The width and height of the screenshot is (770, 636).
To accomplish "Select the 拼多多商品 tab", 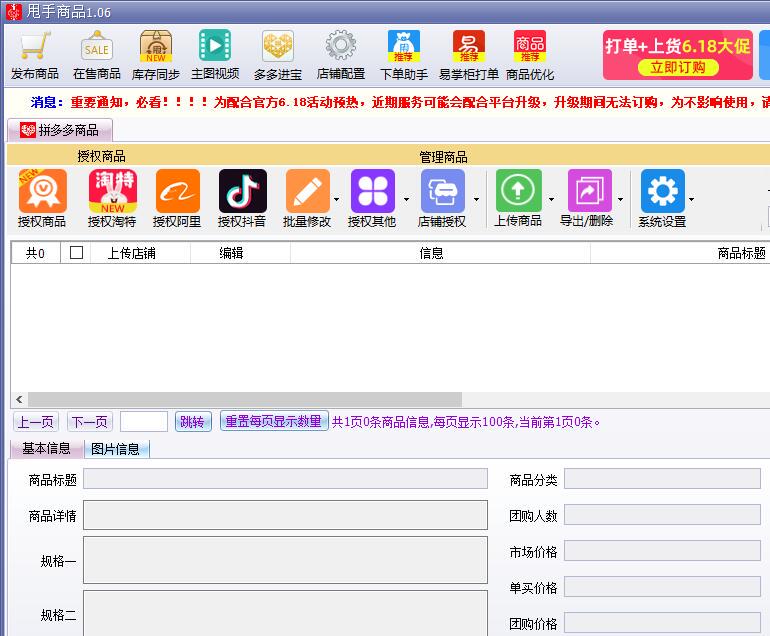I will [60, 130].
